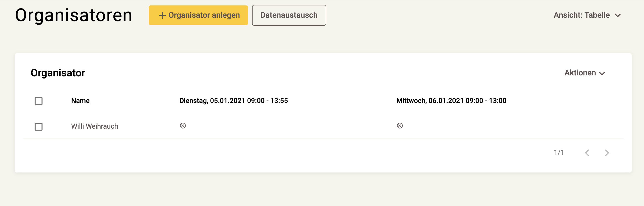
Task: Click the crossed-circle icon under Mittwoch column
Action: (400, 126)
